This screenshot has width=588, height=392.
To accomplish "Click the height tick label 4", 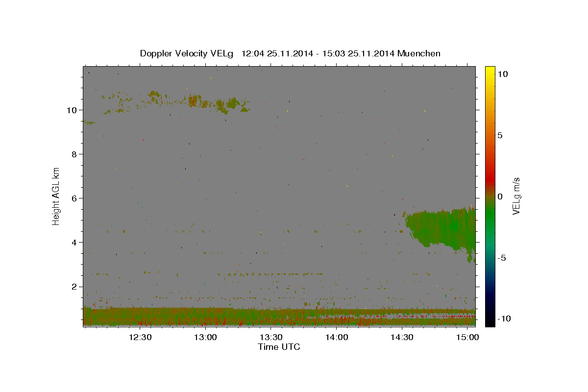I will pos(75,242).
